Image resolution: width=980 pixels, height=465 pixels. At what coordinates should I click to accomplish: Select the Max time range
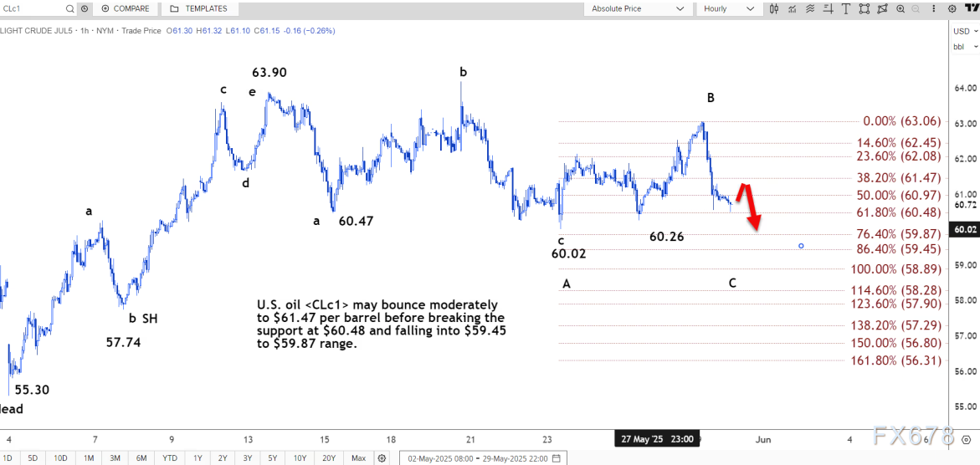click(x=358, y=458)
